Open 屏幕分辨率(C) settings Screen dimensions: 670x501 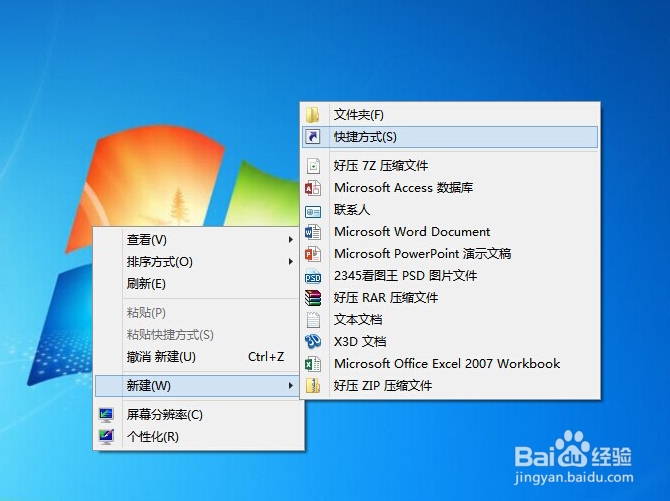click(199, 415)
